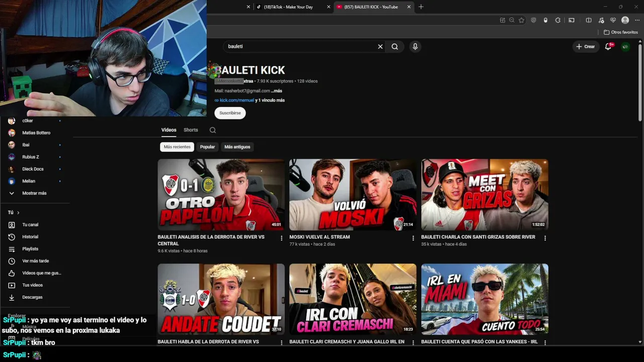
Task: Click the channel title BAULETI KICK
Action: 250,70
